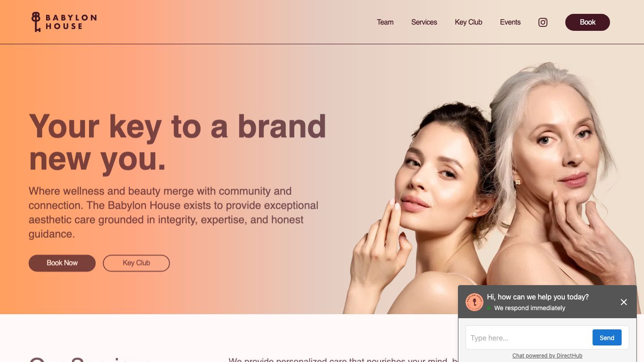Click the round Babylon House chat avatar
Image resolution: width=644 pixels, height=362 pixels.
coord(475,302)
